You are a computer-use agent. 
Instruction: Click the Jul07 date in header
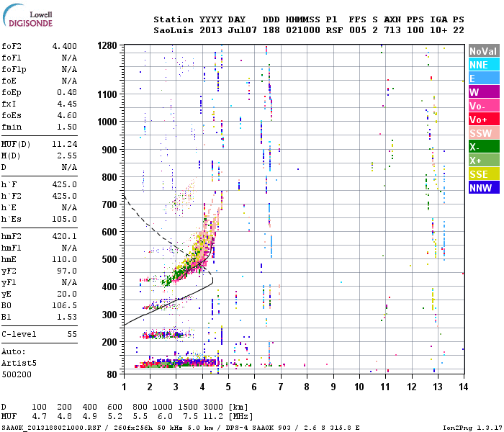[x=243, y=30]
